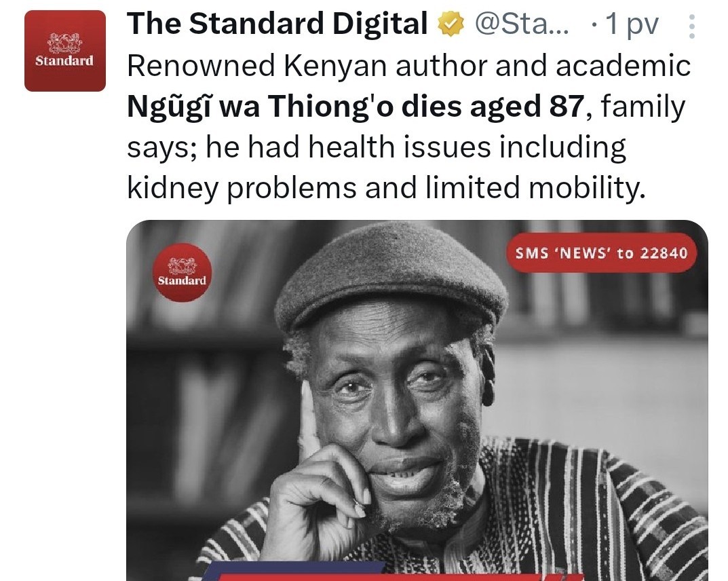Tap the SMS 'NEWS' to 22840 badge

click(601, 253)
